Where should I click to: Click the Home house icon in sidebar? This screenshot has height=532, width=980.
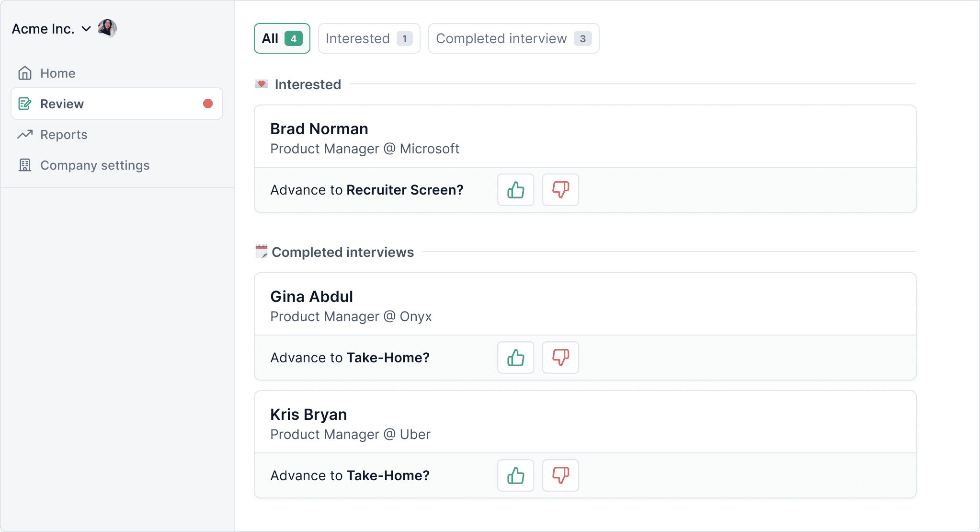point(25,73)
